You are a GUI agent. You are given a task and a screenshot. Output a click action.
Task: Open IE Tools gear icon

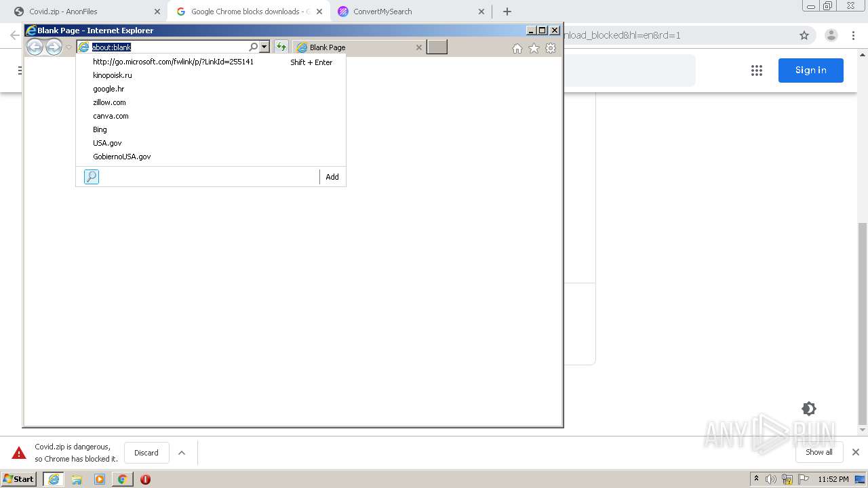coord(551,48)
